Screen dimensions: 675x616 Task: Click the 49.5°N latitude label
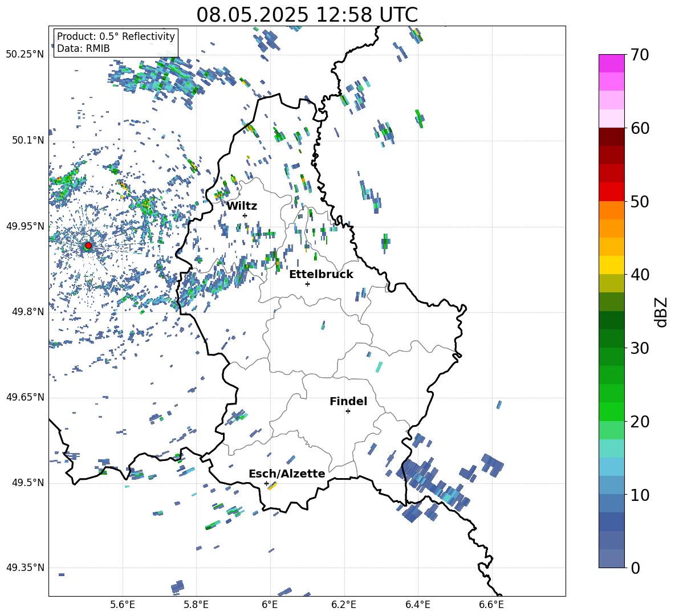[x=28, y=483]
